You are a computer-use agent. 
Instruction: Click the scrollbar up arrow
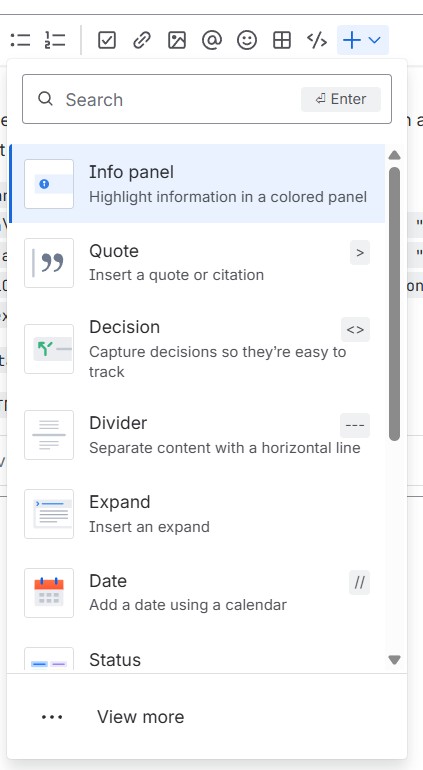coord(394,155)
